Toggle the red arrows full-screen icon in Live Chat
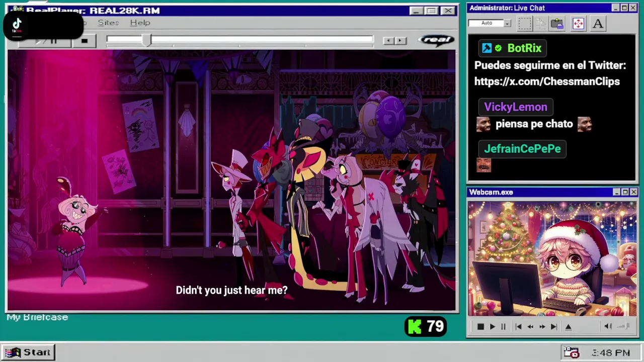This screenshot has height=362, width=644. 578,23
